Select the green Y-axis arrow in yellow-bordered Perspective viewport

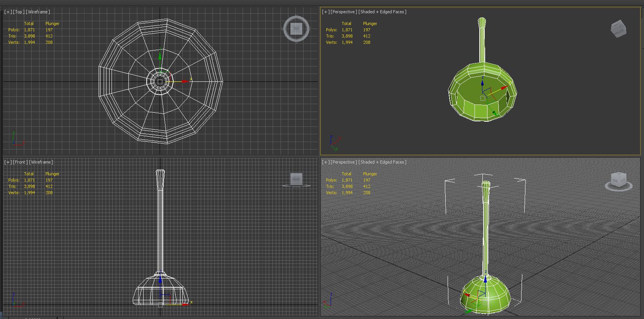click(x=495, y=114)
